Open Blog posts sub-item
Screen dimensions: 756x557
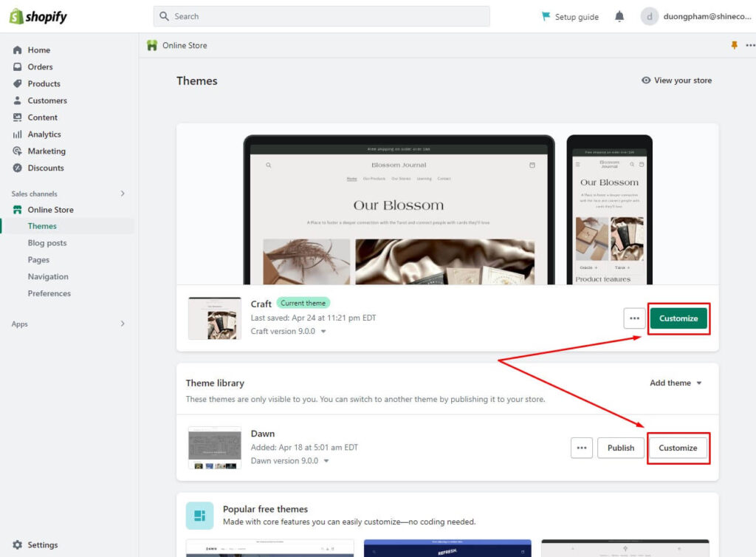[x=47, y=243]
